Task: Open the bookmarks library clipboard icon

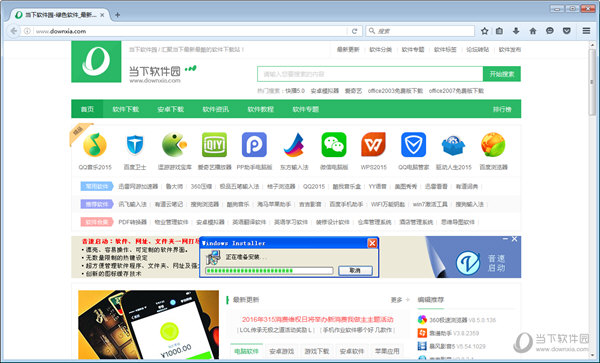Action: point(499,31)
